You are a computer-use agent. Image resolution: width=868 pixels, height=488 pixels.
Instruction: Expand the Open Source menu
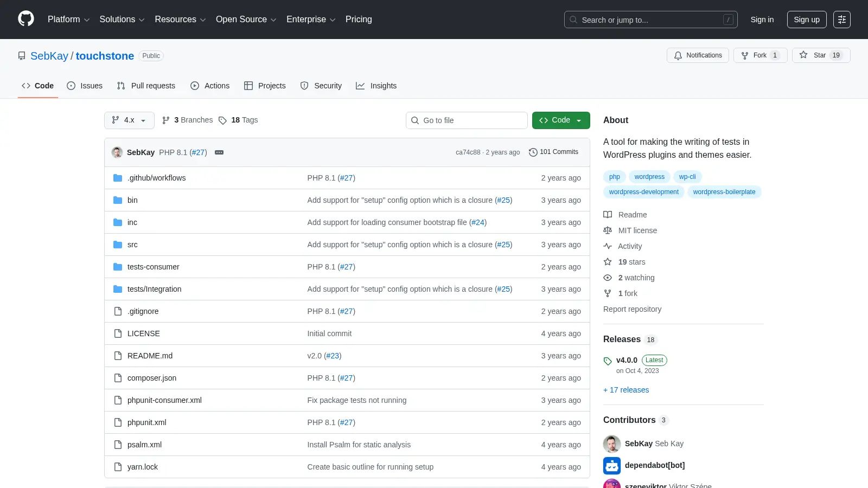(x=246, y=20)
